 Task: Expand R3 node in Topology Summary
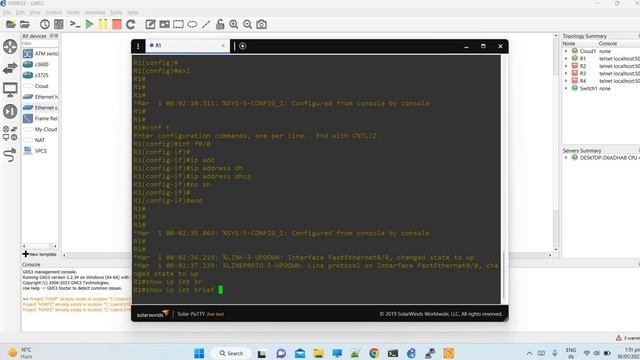click(566, 73)
